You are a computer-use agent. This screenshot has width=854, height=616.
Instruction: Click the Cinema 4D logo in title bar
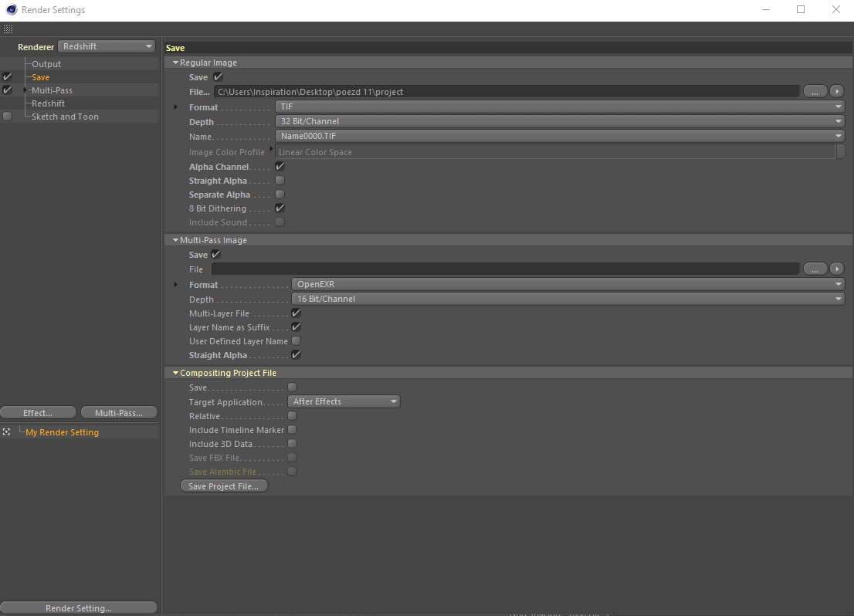tap(10, 10)
